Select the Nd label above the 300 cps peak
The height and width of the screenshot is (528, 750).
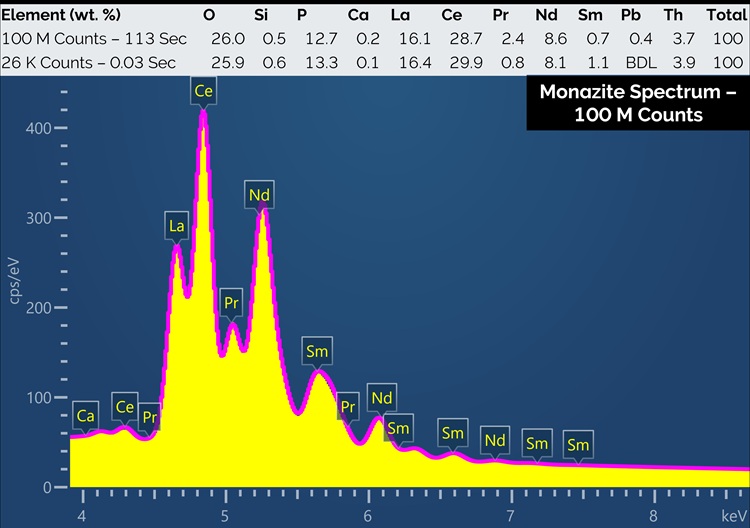point(259,195)
